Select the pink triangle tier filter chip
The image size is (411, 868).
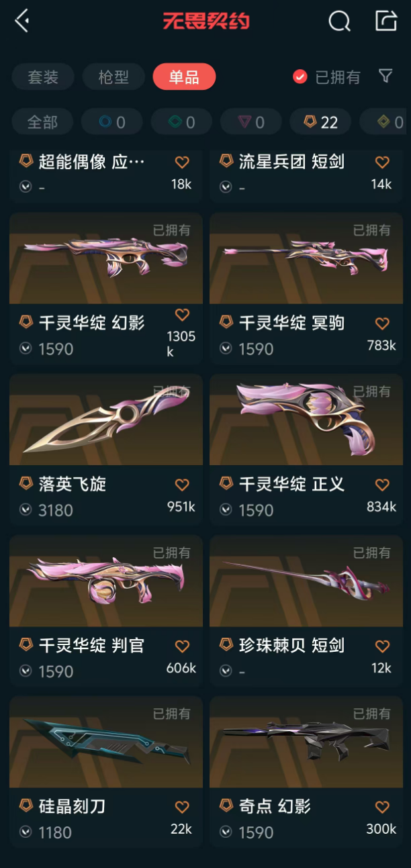pos(251,122)
